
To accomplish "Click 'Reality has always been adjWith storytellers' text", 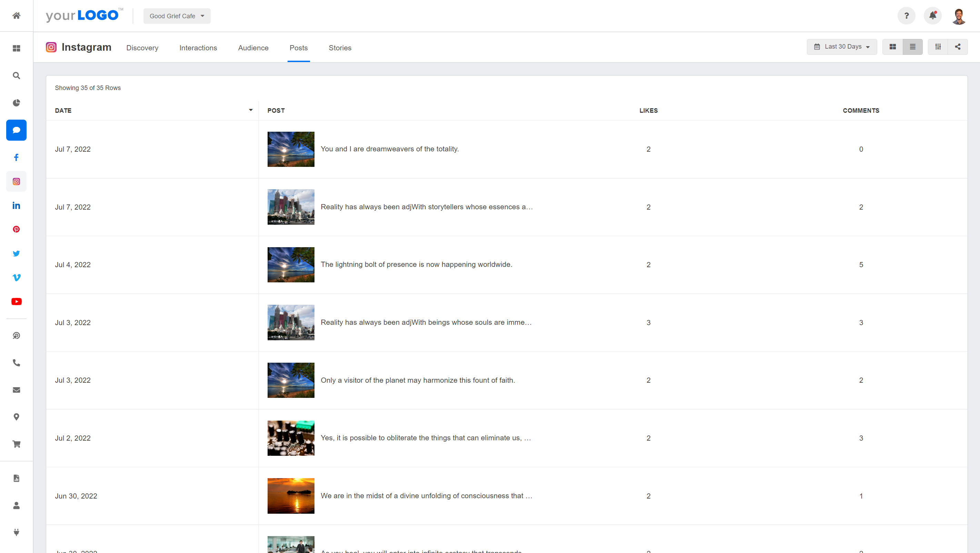I will pyautogui.click(x=427, y=207).
